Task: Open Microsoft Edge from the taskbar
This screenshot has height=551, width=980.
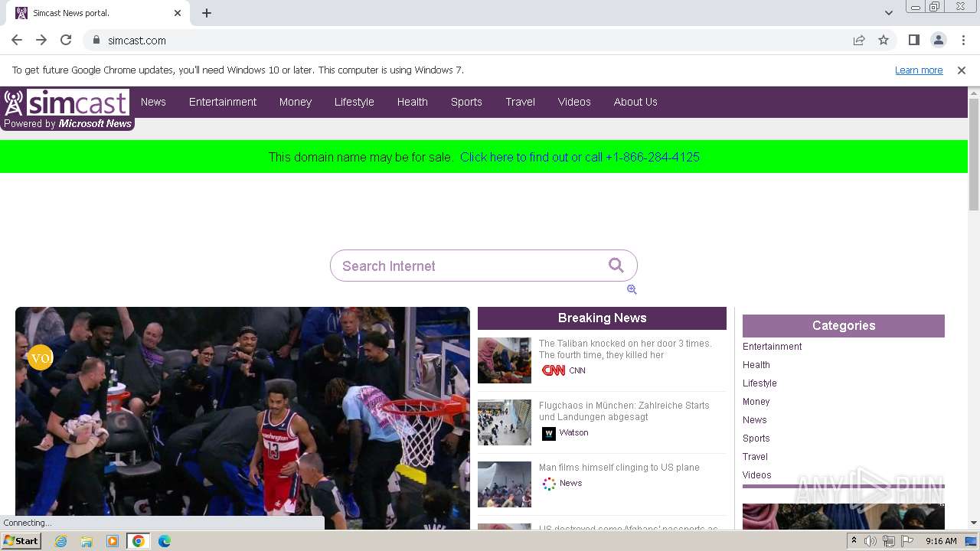Action: [164, 541]
